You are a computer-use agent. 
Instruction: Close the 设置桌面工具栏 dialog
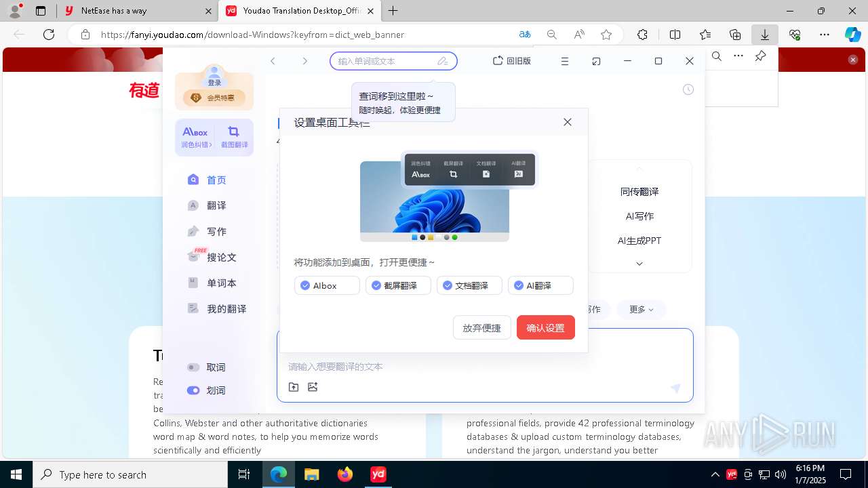click(x=568, y=122)
